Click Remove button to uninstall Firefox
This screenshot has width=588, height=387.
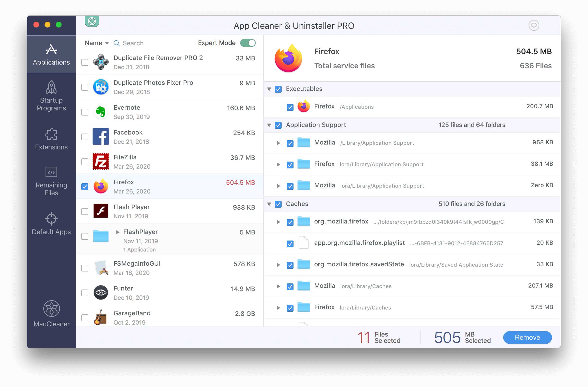pyautogui.click(x=527, y=337)
